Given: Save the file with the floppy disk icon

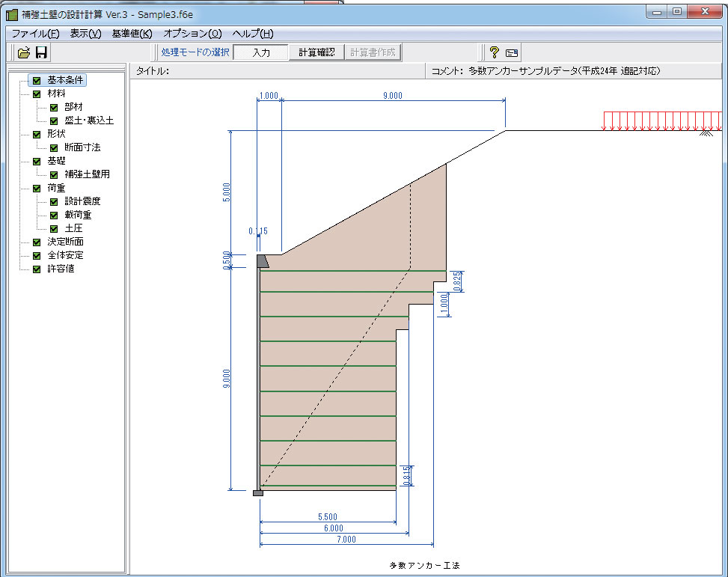Looking at the screenshot, I should 41,52.
